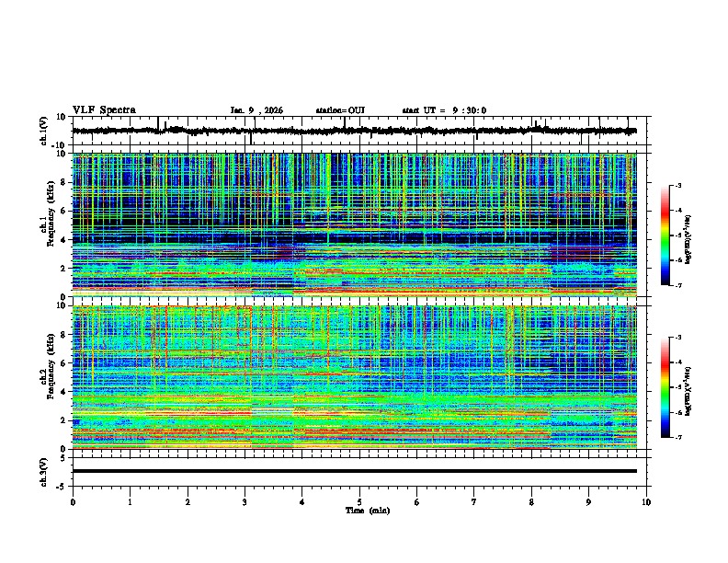
Task: Click the "6" kHz tick on ch.2 spectrogram axis
Action: click(64, 363)
